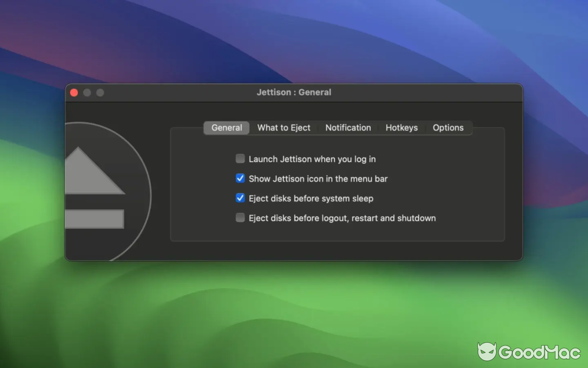Open the Options tab

(x=448, y=128)
